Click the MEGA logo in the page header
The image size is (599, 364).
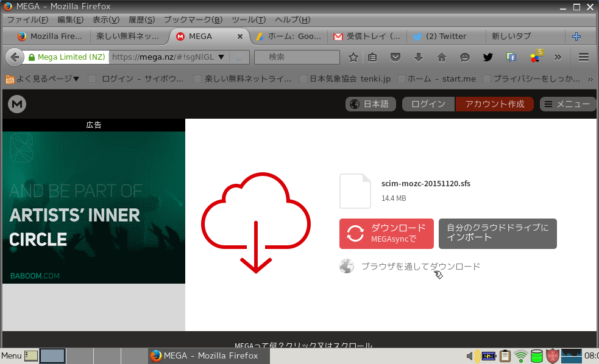(x=17, y=103)
